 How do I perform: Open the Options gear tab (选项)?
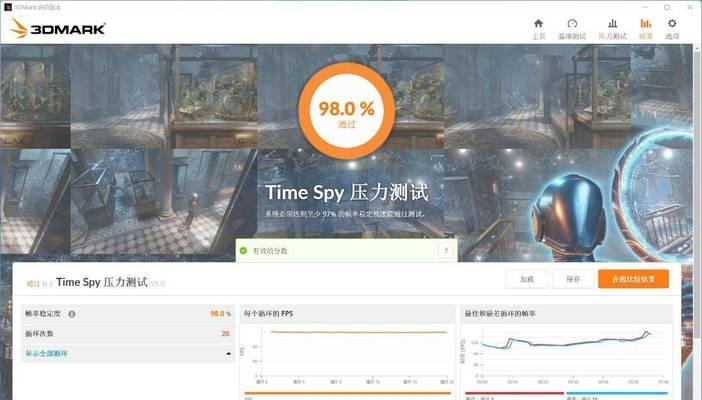click(672, 29)
